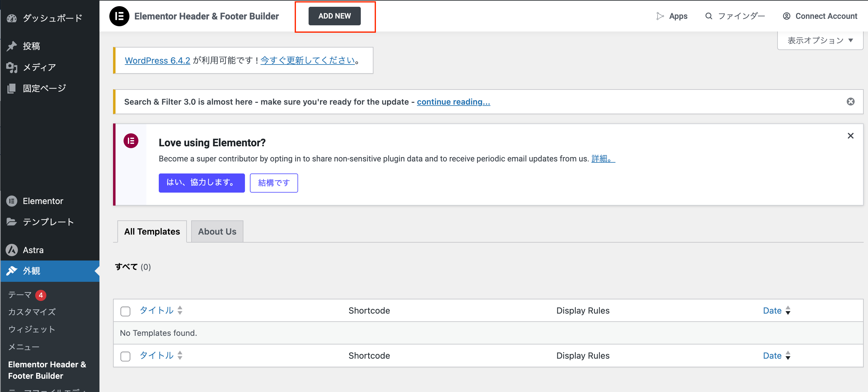868x392 pixels.
Task: Expand the 表示オプション screen options dropdown
Action: (x=820, y=40)
